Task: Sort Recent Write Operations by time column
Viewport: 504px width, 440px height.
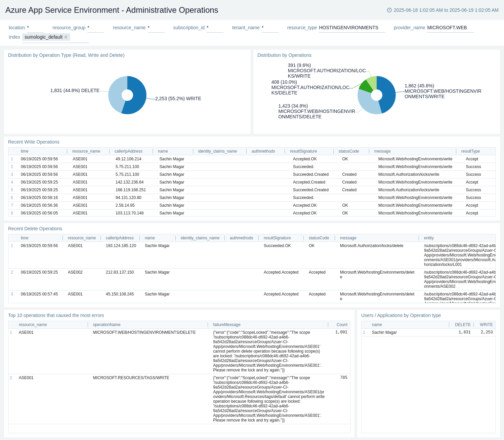Action: 25,151
